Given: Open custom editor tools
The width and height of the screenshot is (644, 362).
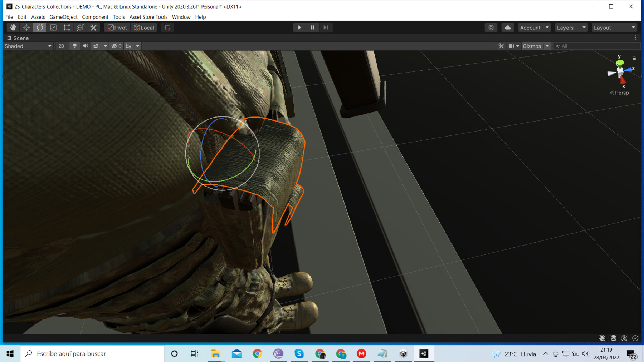Looking at the screenshot, I should (x=93, y=28).
